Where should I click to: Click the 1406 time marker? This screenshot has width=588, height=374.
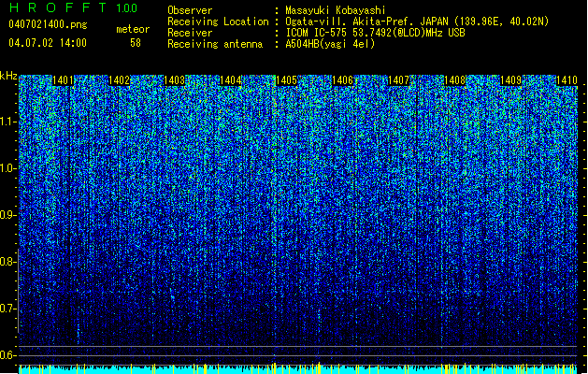click(343, 80)
